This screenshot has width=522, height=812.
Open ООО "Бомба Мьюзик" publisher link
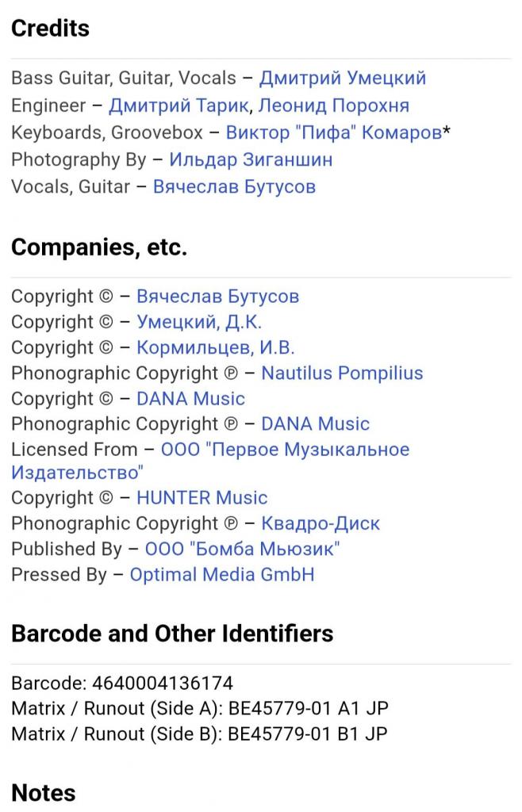click(x=243, y=549)
